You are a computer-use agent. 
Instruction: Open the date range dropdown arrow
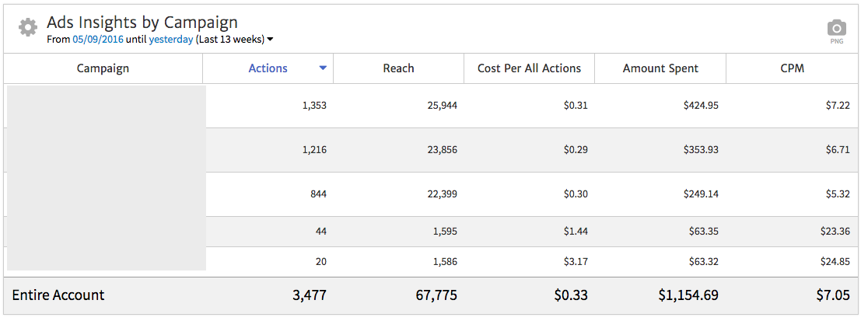coord(270,40)
